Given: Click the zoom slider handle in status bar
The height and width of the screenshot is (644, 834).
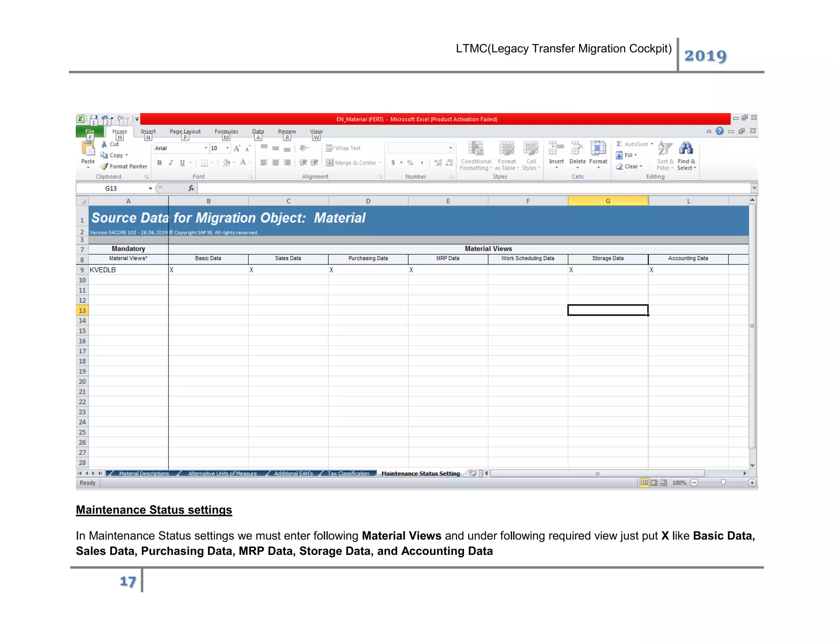Looking at the screenshot, I should [x=723, y=482].
